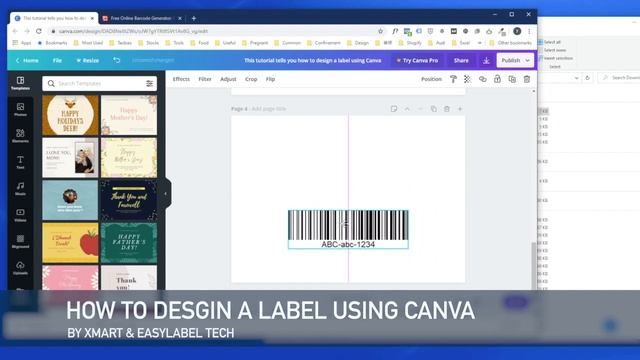Viewport: 640px width, 360px height.
Task: Click the Lock padlock icon in toolbar
Action: tap(497, 79)
